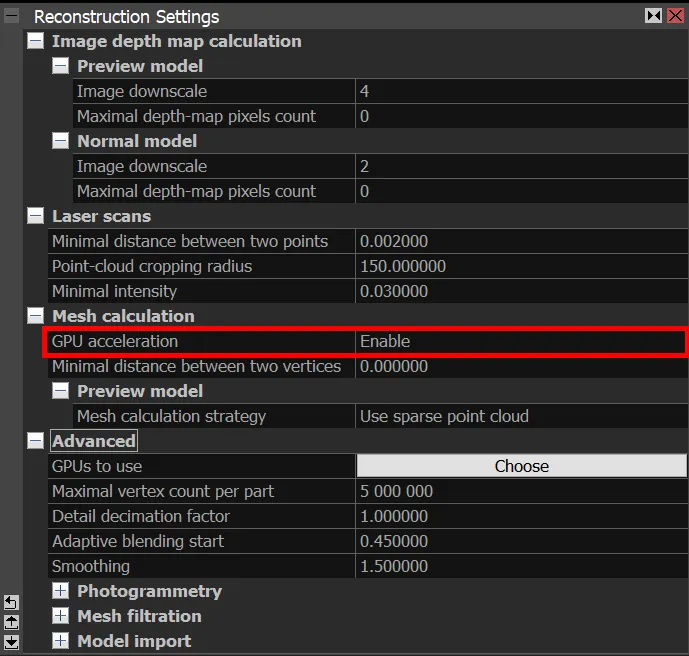Edit Adaptive blending start value 0.450000
This screenshot has height=656, width=689.
click(522, 541)
